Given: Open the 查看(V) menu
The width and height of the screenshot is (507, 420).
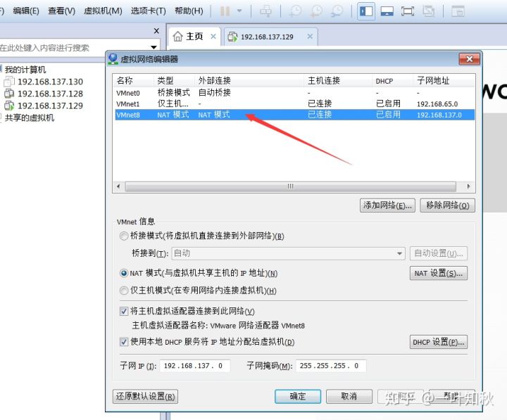Looking at the screenshot, I should click(61, 11).
